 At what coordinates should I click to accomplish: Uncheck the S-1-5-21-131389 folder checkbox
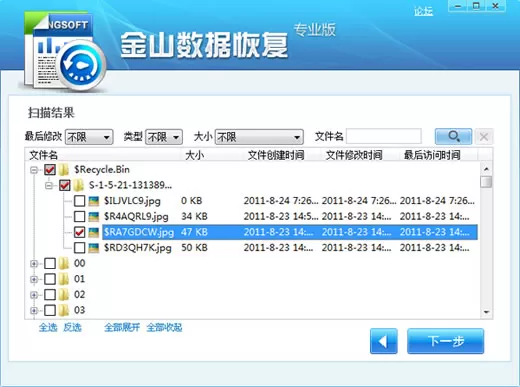[x=65, y=185]
